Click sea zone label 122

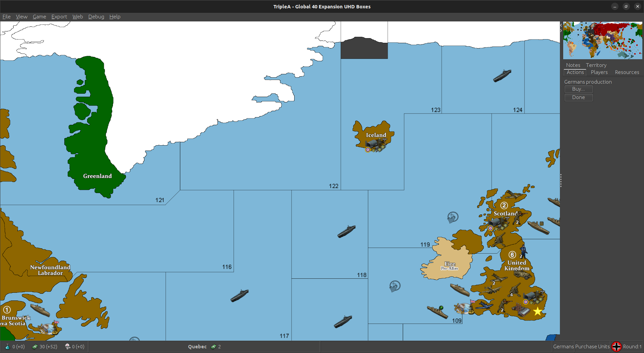tap(333, 186)
